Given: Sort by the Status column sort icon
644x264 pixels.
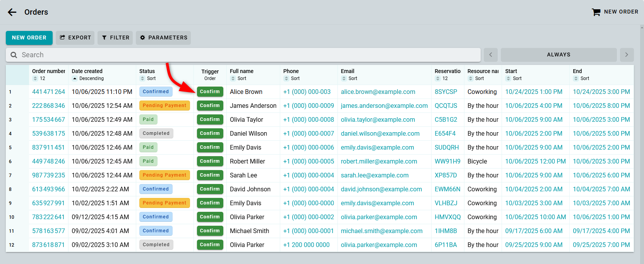Looking at the screenshot, I should (x=142, y=78).
